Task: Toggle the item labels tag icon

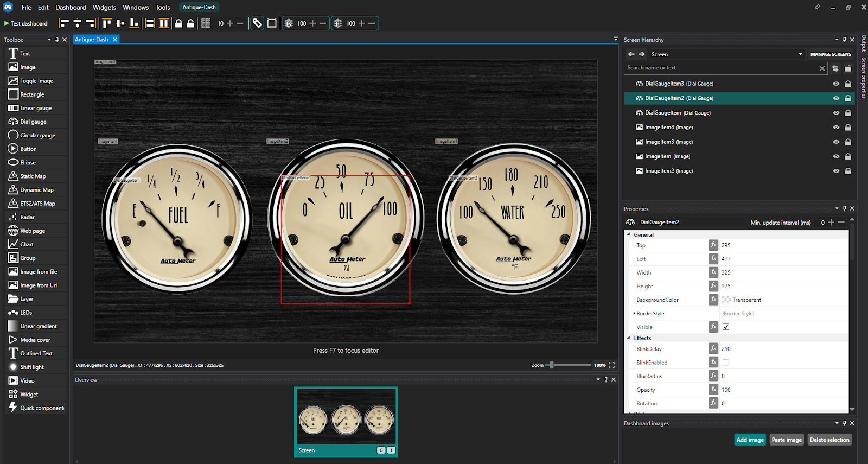Action: click(257, 23)
